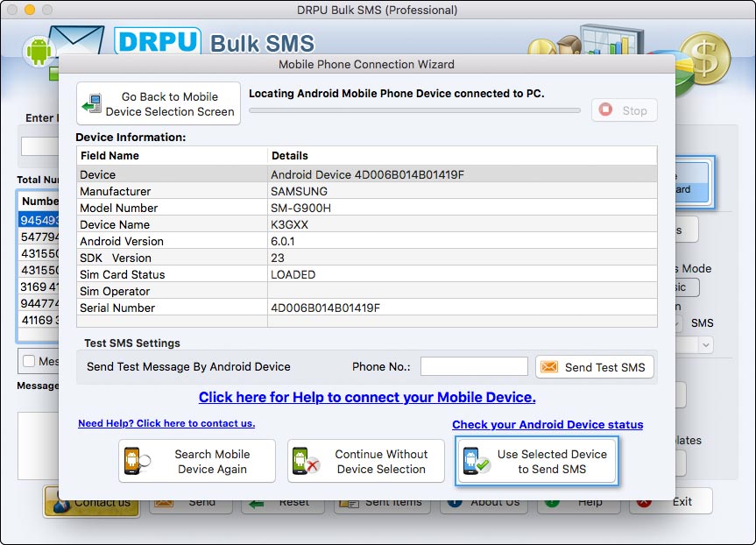The width and height of the screenshot is (756, 545).
Task: Open the dropdown arrow below SMS in main window
Action: [706, 345]
